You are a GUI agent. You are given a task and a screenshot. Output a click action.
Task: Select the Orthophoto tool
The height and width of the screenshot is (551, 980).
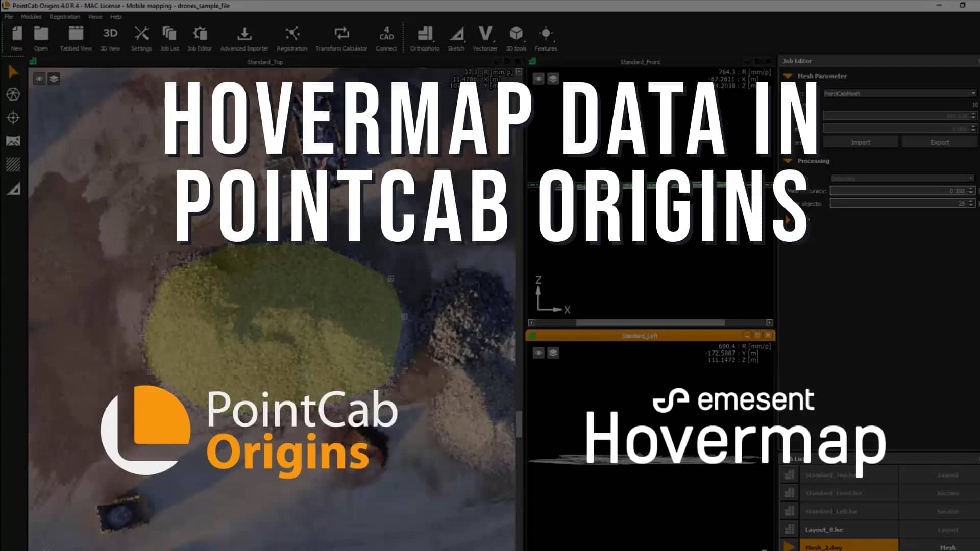click(425, 36)
